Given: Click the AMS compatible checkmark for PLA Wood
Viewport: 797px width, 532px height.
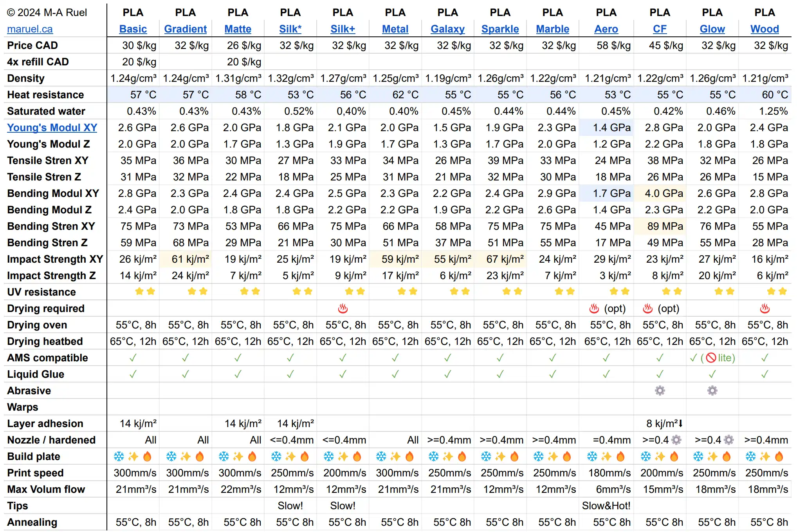Looking at the screenshot, I should click(x=765, y=358).
